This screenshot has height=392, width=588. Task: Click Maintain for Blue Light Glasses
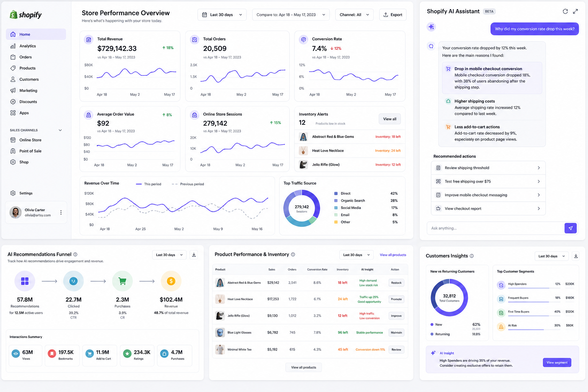click(x=396, y=333)
